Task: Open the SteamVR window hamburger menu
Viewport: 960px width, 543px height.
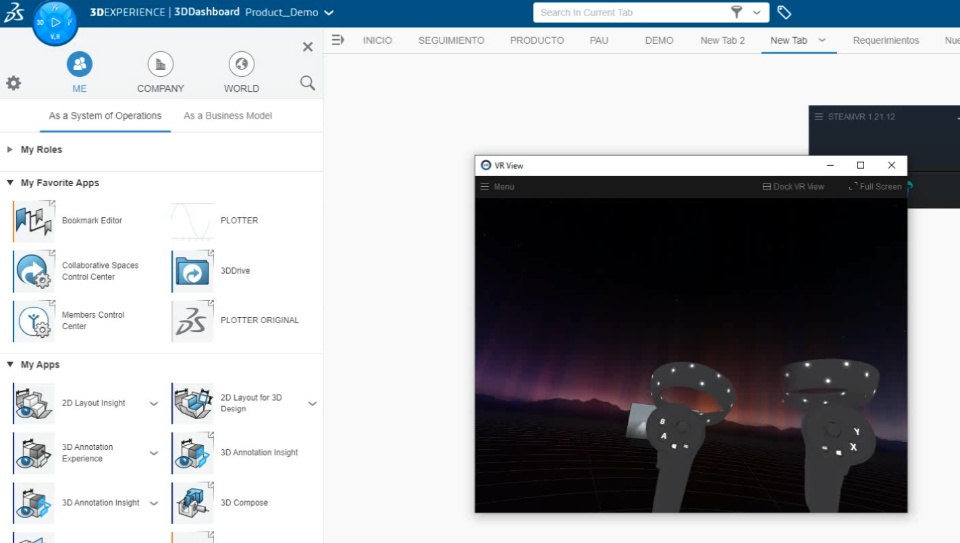Action: coord(819,116)
